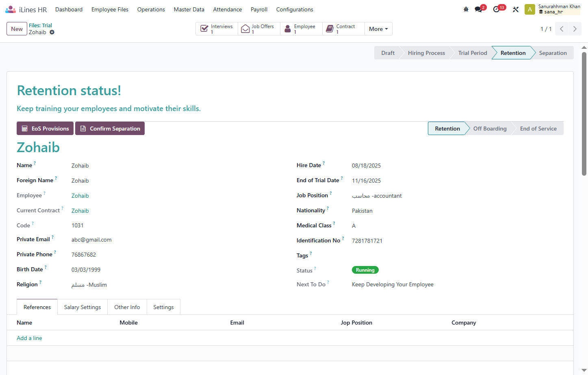Open the Master Data menu

[x=189, y=9]
